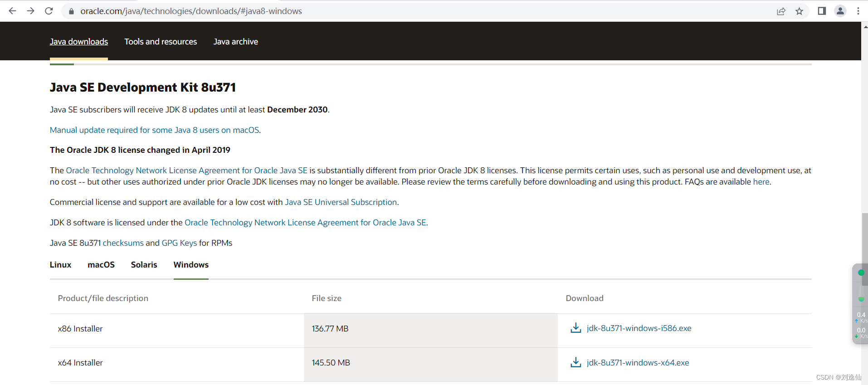This screenshot has height=385, width=868.
Task: Open the Chrome three-dot menu
Action: 858,11
